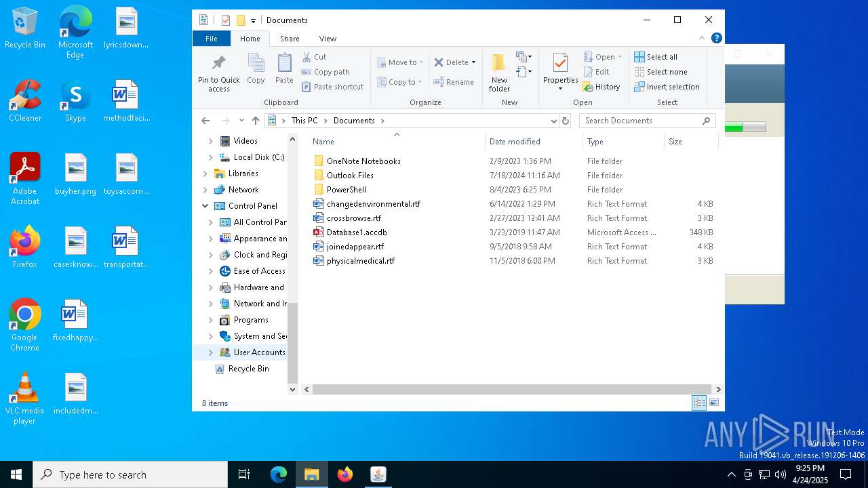Select the Database1.accdb file
Screen dimensions: 868x488
(x=357, y=232)
